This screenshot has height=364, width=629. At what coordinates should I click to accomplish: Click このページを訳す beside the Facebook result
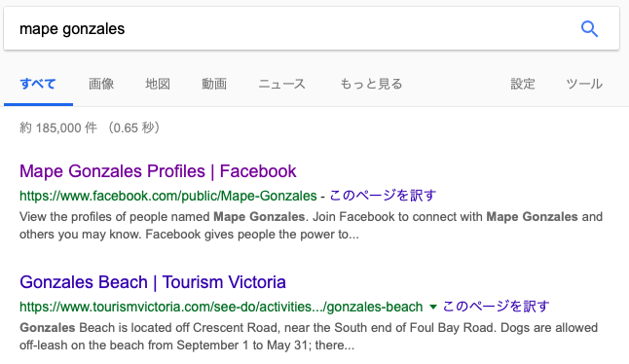(383, 196)
